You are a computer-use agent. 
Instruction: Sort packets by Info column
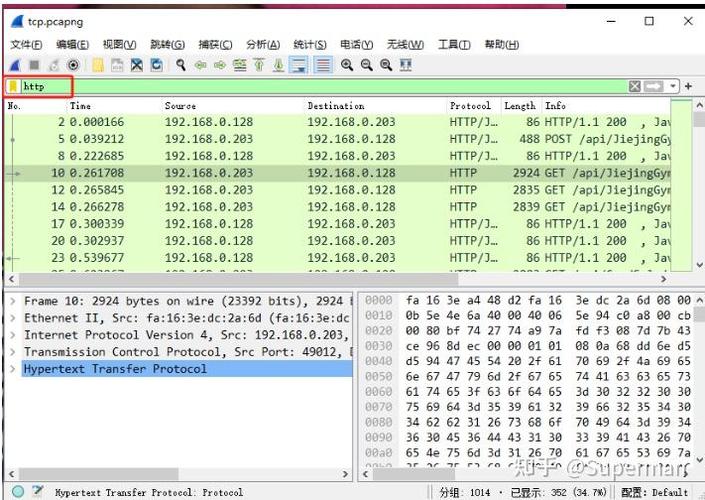tap(606, 106)
